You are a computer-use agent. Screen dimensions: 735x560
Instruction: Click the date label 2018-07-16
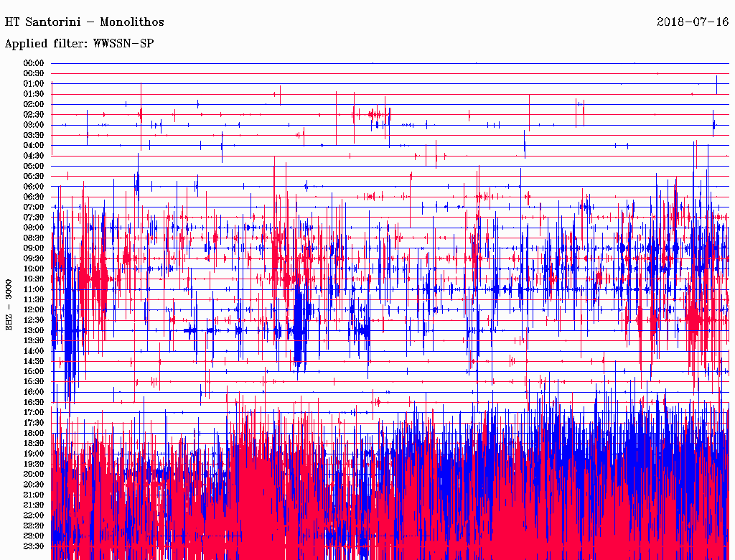693,22
